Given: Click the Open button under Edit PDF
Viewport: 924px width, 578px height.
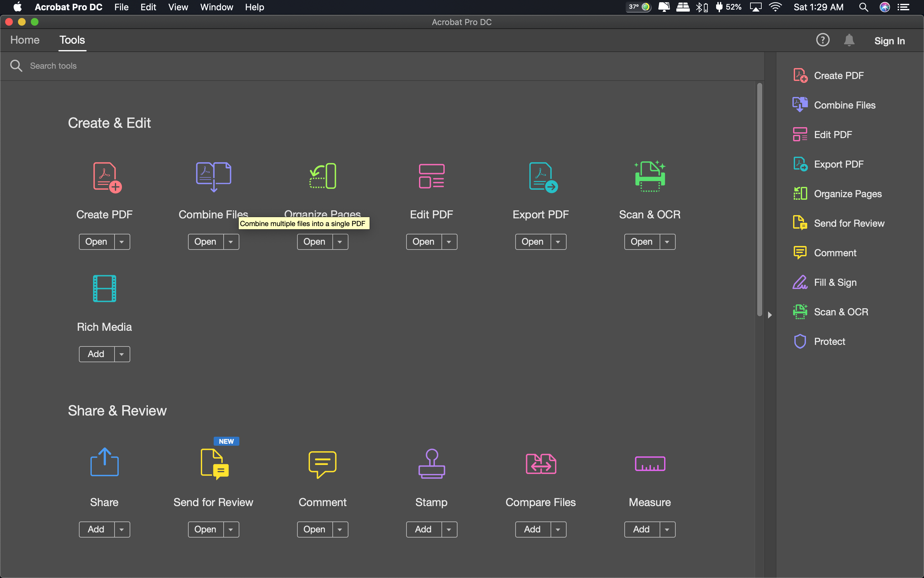Looking at the screenshot, I should (x=424, y=241).
